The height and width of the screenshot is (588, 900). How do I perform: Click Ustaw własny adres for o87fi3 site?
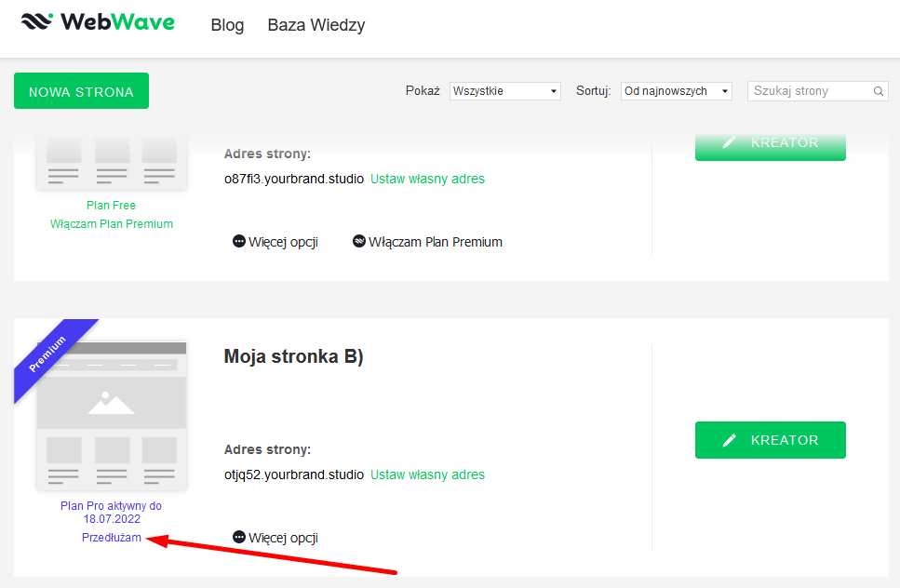(427, 179)
